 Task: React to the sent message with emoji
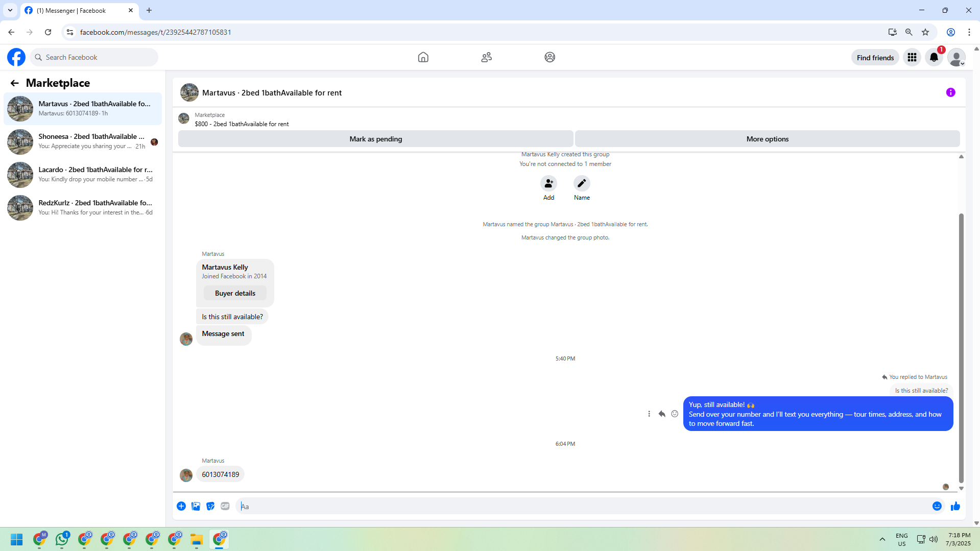click(x=675, y=414)
